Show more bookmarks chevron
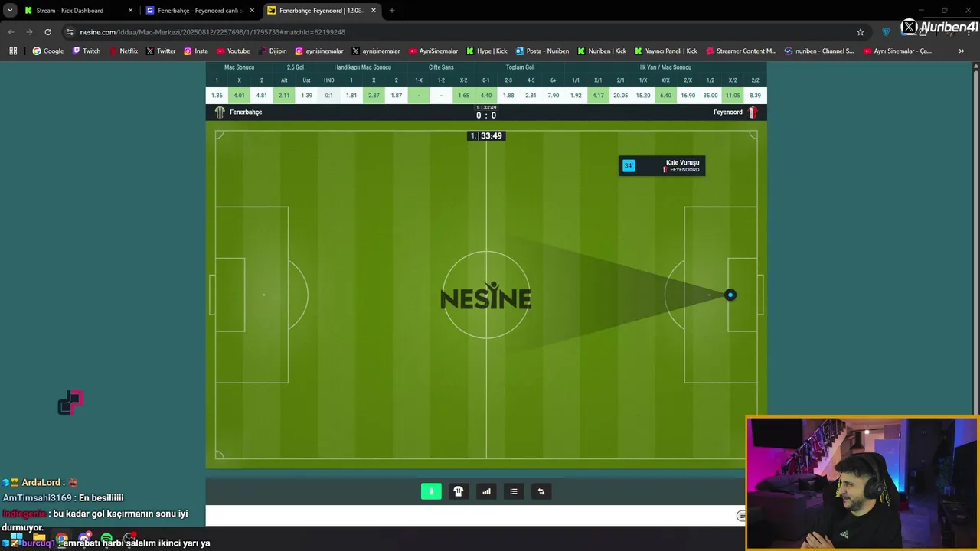The height and width of the screenshot is (551, 980). (961, 51)
